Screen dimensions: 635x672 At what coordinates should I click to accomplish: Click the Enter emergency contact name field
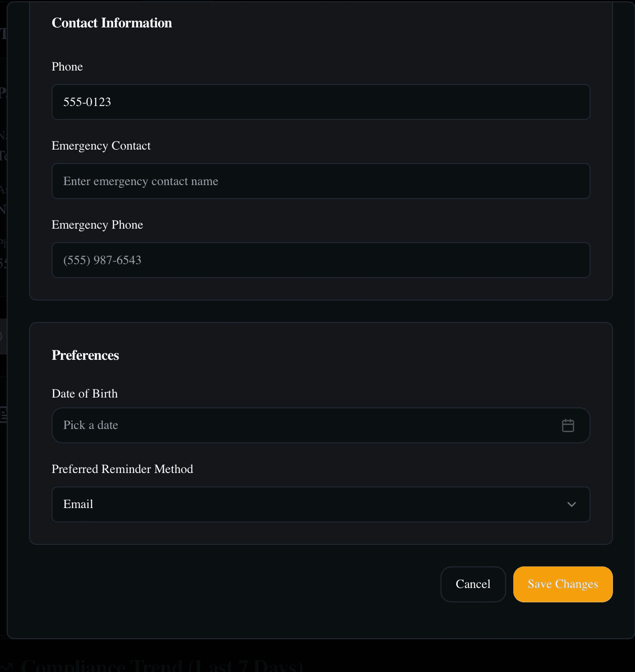(321, 181)
